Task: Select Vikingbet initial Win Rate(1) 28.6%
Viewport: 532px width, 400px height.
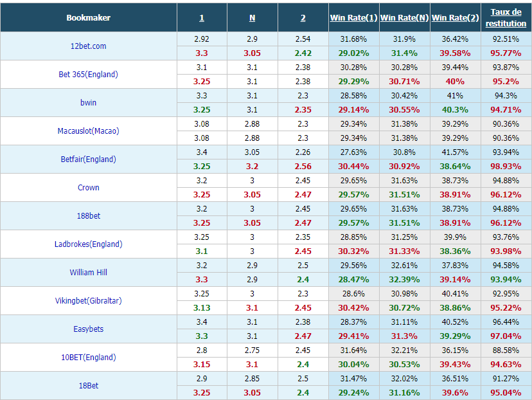Action: [x=353, y=294]
